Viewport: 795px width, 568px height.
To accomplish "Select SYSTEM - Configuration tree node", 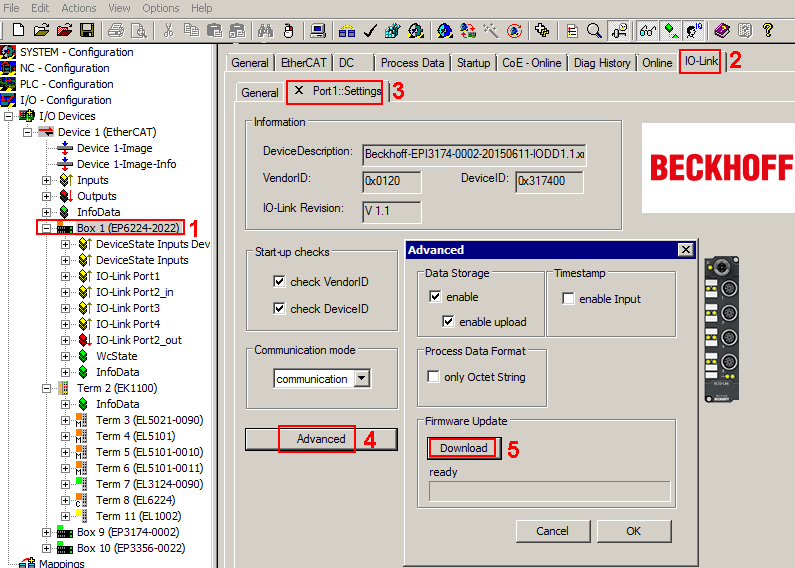I will click(77, 52).
